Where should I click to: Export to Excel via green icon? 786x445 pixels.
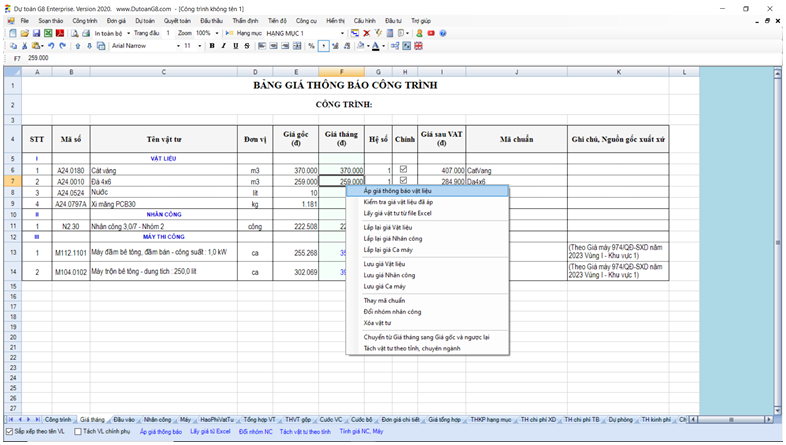click(48, 33)
